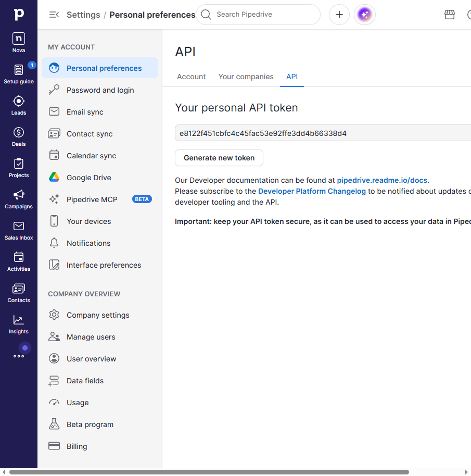Collapse the settings menu toggle

pos(54,15)
